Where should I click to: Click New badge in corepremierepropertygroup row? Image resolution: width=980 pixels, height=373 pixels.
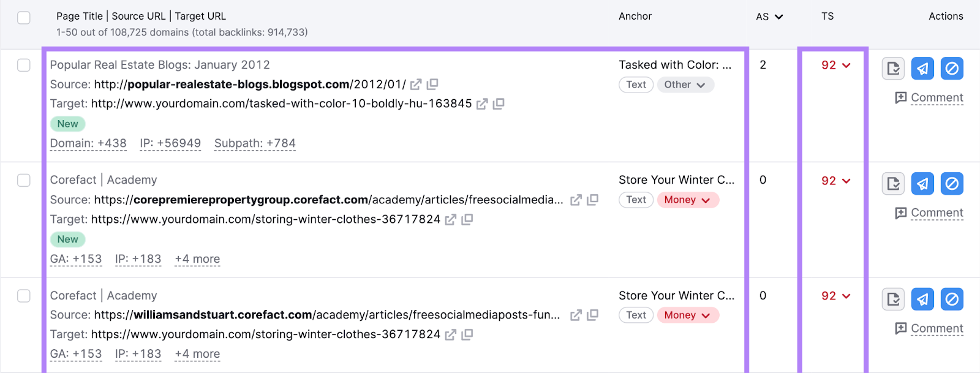[x=67, y=239]
